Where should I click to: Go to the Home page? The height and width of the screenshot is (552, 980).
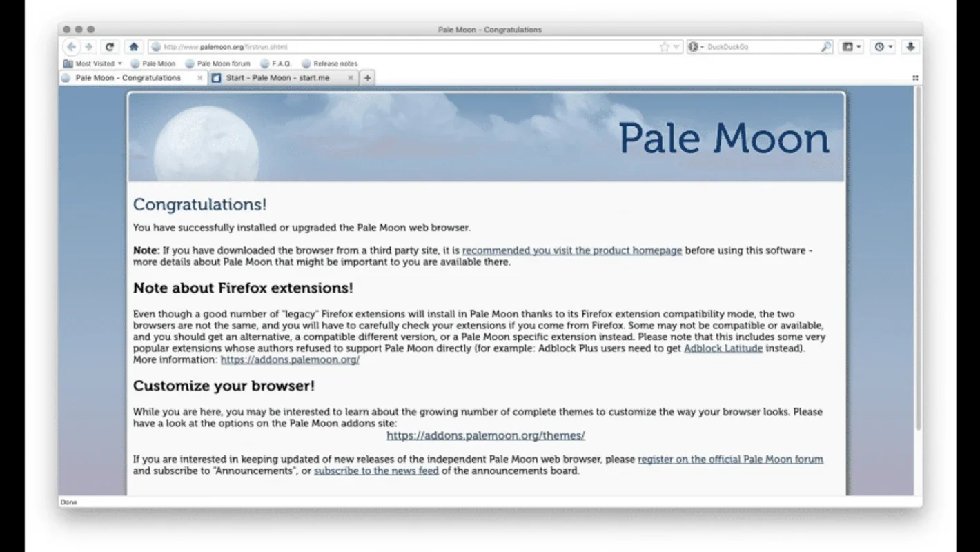click(x=134, y=47)
